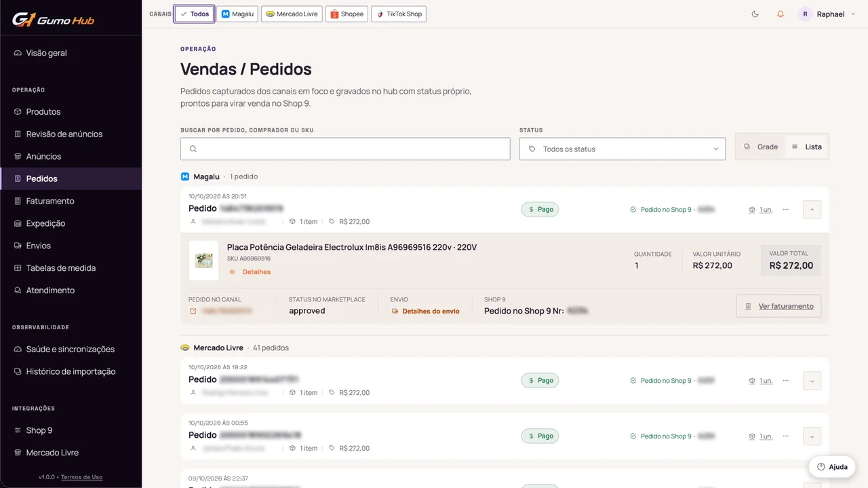This screenshot has height=488, width=868.
Task: Filter by Shopee channel
Action: pyautogui.click(x=347, y=14)
